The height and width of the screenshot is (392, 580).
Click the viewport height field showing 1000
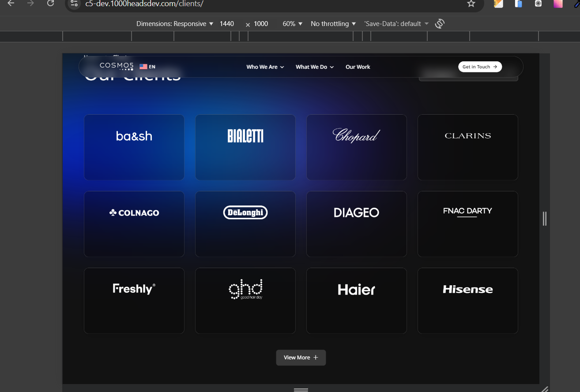pos(261,24)
